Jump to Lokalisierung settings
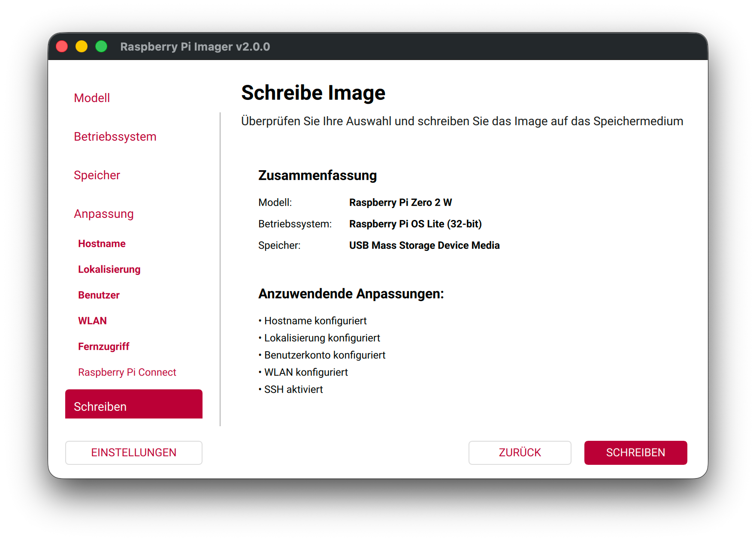The height and width of the screenshot is (542, 756). pos(109,270)
